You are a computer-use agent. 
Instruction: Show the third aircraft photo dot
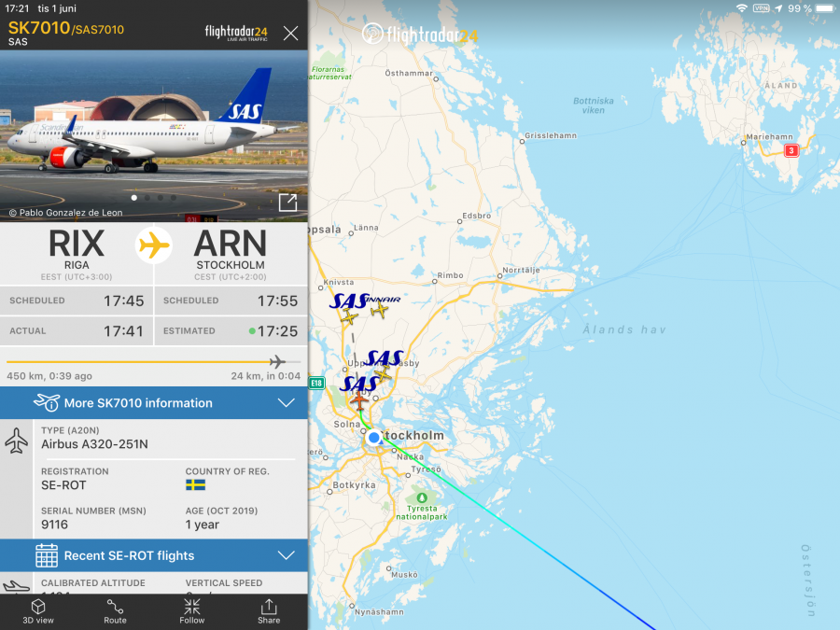(161, 198)
